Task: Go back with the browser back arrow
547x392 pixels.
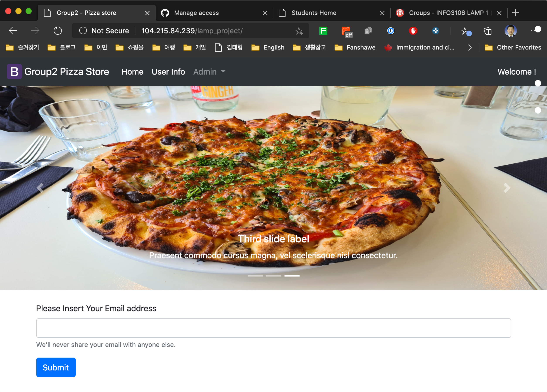Action: (13, 31)
